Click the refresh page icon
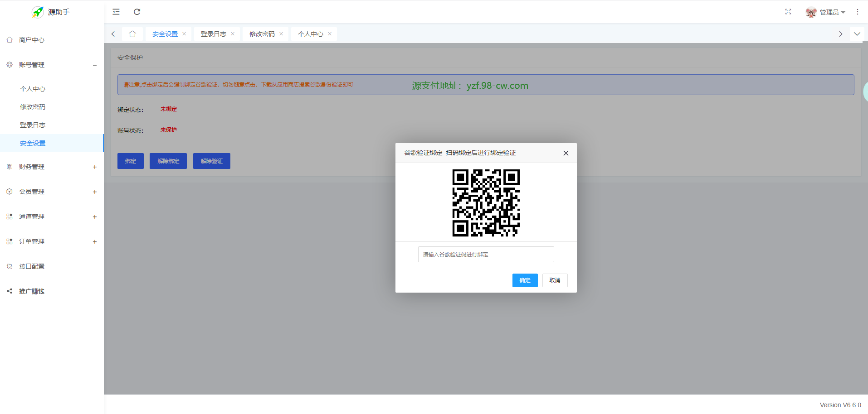 [x=137, y=12]
